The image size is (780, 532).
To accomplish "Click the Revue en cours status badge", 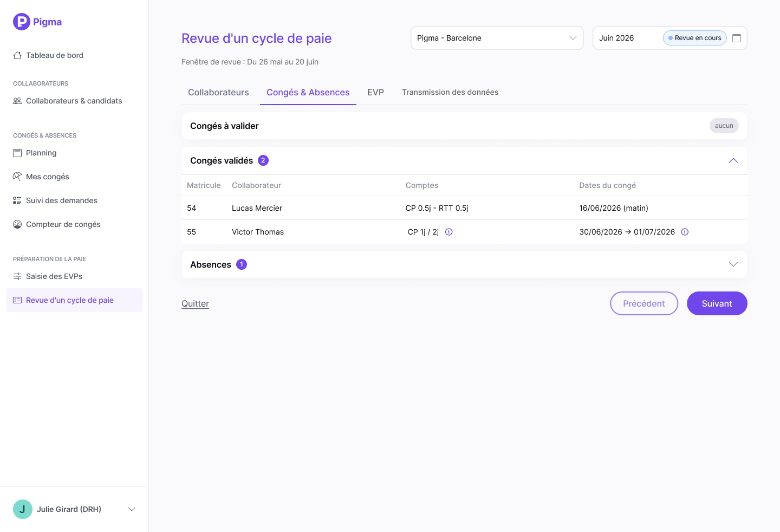I will coord(695,38).
